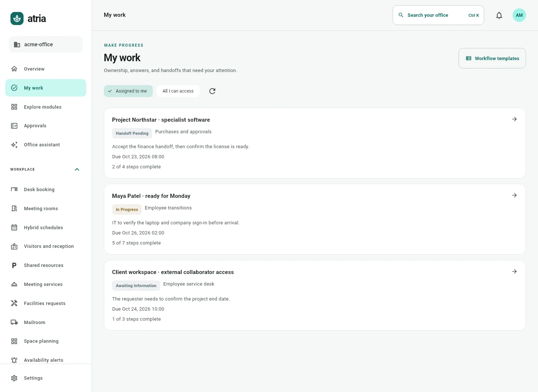Open Meeting rooms in sidebar
538x392 pixels.
(46, 208)
